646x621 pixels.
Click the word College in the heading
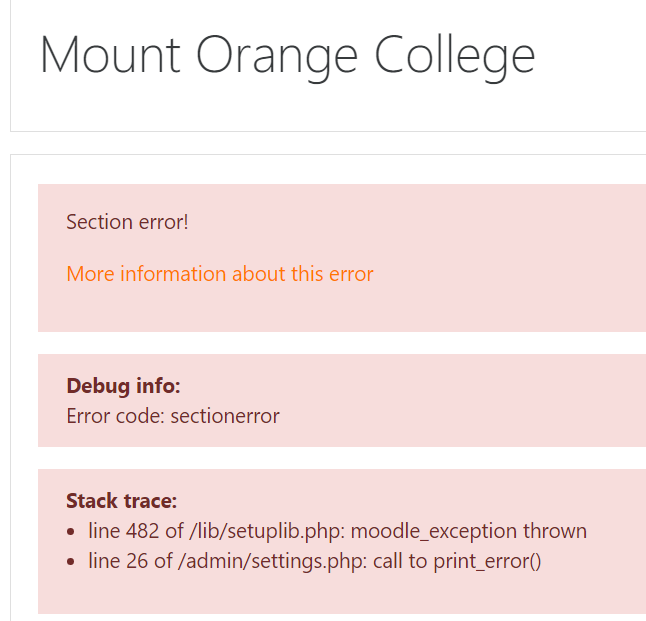tap(454, 56)
